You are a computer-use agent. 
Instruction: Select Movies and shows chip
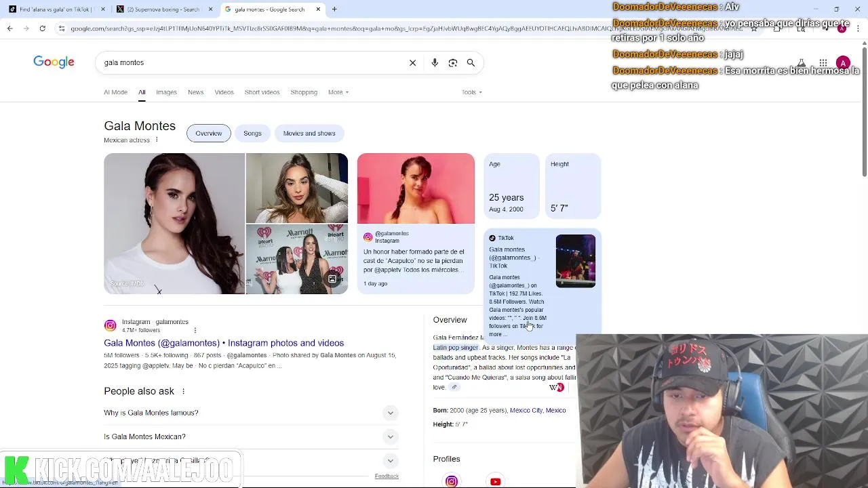309,134
